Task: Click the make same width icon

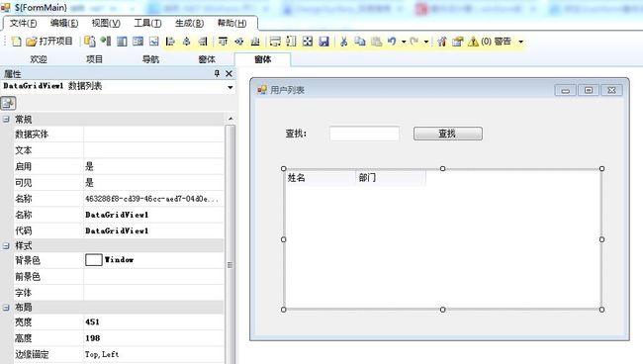Action: tap(275, 42)
